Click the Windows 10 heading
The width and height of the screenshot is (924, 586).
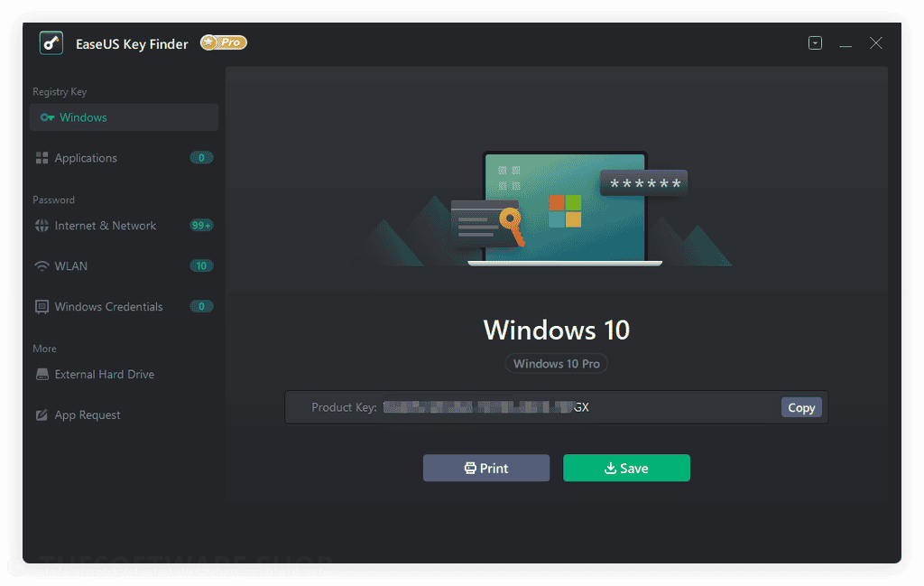point(556,330)
